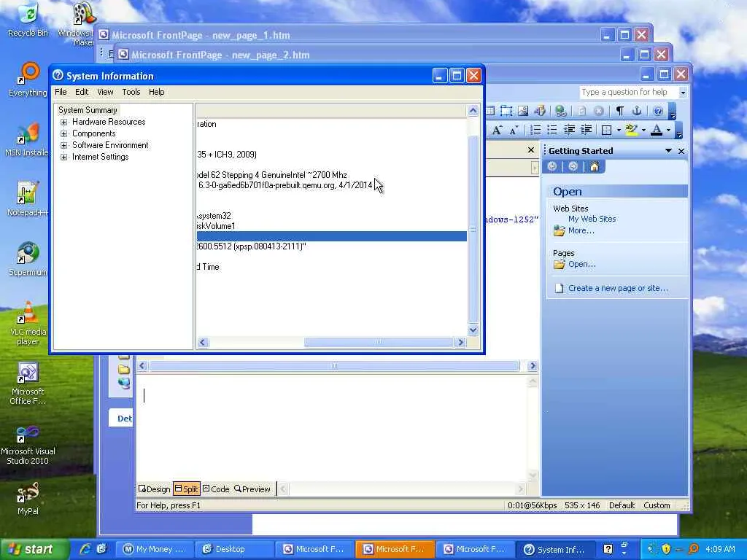Switch to My Money taskbar button
Image resolution: width=747 pixels, height=560 pixels.
155,549
